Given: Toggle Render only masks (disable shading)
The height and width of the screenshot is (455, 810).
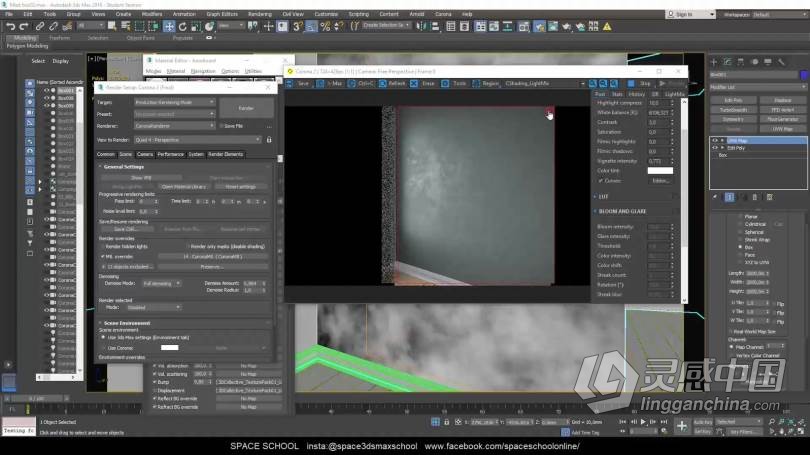Looking at the screenshot, I should [x=188, y=246].
